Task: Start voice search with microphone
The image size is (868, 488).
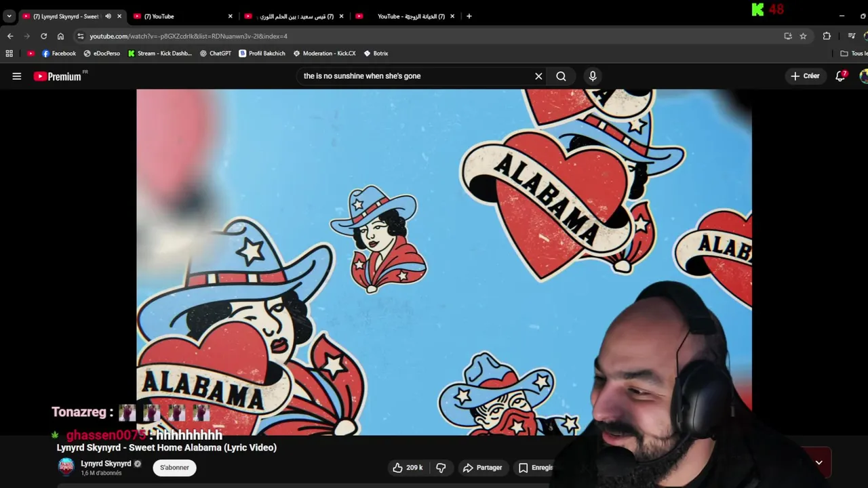Action: 593,76
